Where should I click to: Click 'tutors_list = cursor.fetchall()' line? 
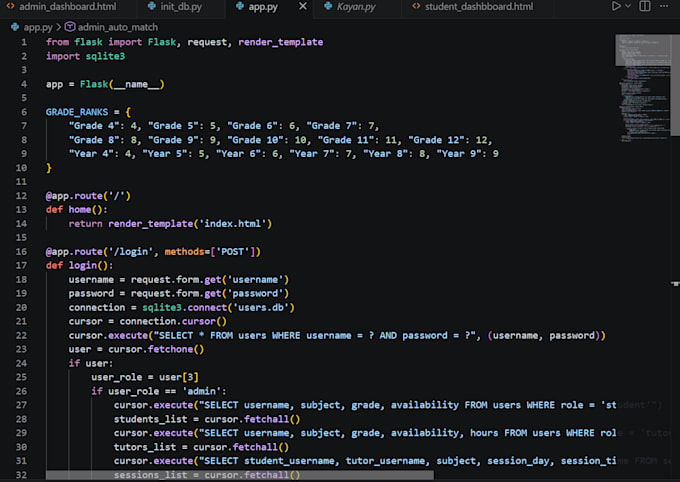(x=201, y=447)
